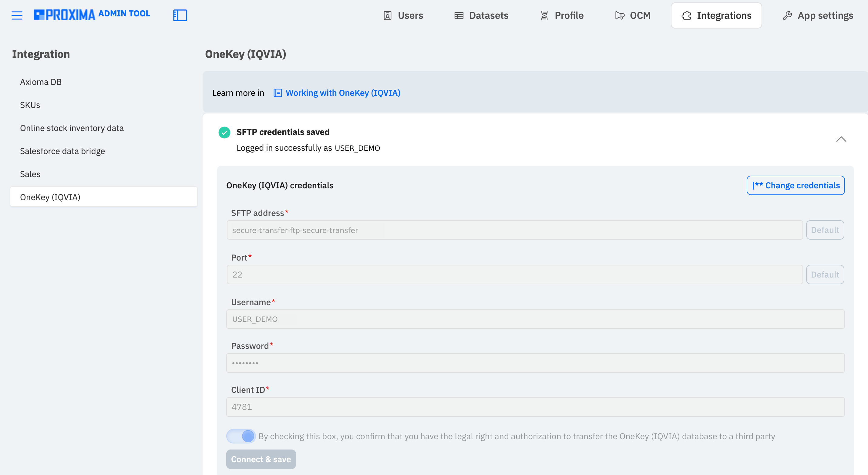
Task: Select SKUs in the integration list
Action: click(x=104, y=105)
